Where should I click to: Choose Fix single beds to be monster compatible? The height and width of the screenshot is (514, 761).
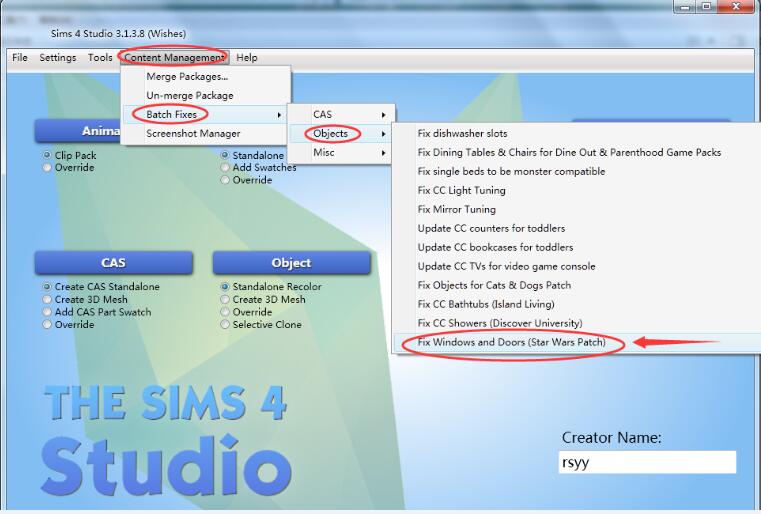point(577,171)
